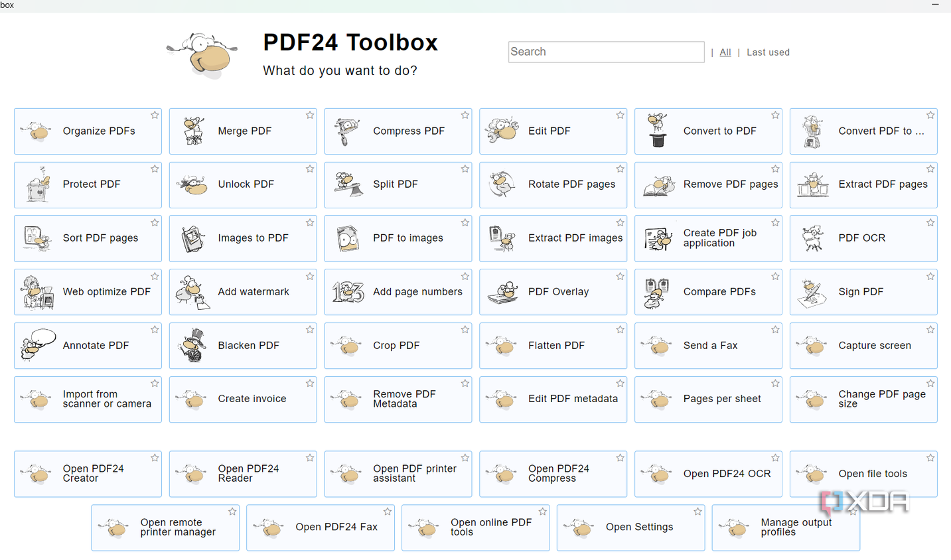The height and width of the screenshot is (560, 951).
Task: Open remote printer manager tile
Action: coord(165,527)
